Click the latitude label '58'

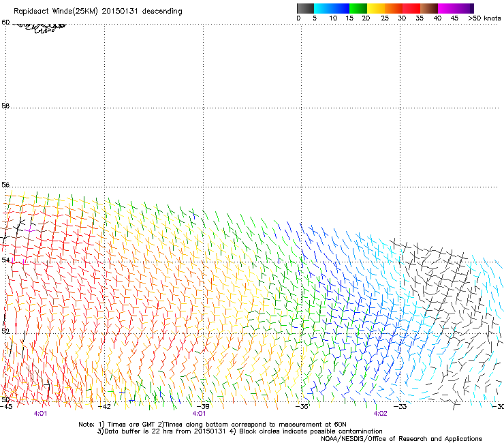tap(5, 106)
